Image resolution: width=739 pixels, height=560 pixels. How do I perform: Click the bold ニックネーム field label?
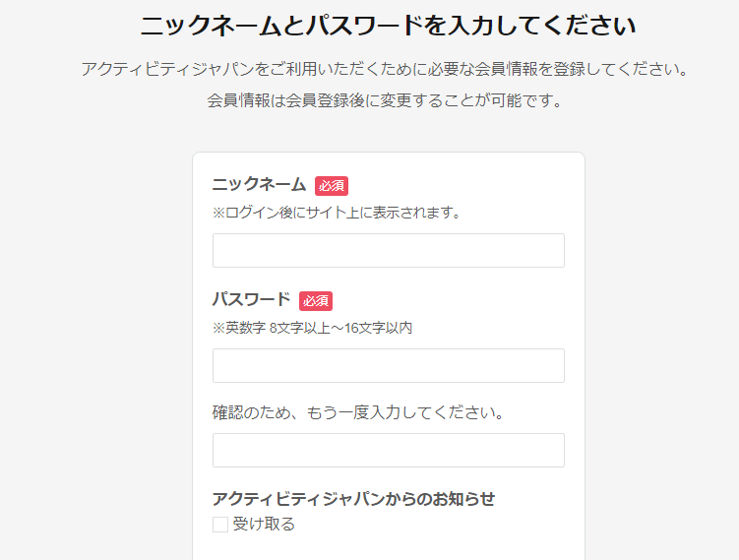click(x=259, y=184)
